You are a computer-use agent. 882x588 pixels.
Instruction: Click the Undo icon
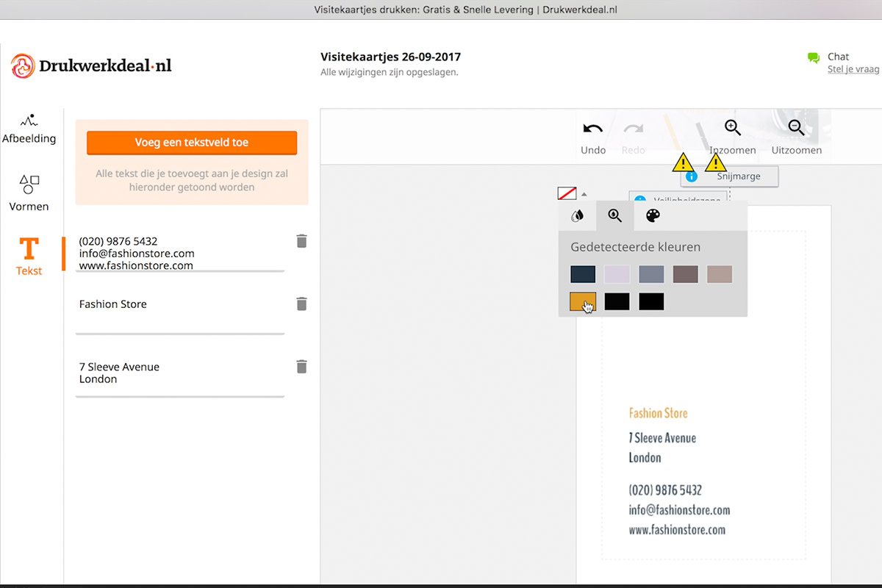pos(592,129)
